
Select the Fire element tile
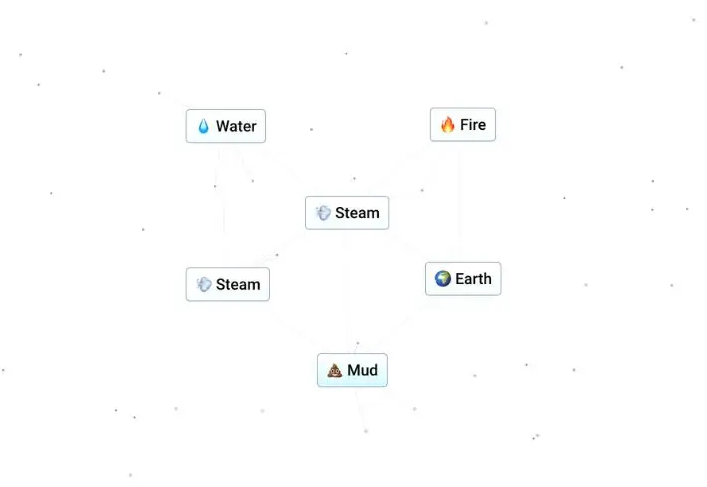463,124
